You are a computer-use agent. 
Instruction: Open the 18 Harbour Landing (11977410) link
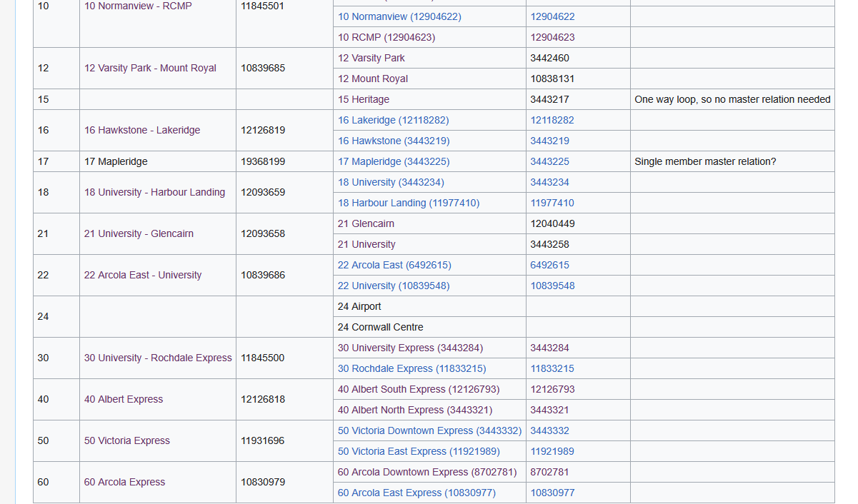pos(408,203)
